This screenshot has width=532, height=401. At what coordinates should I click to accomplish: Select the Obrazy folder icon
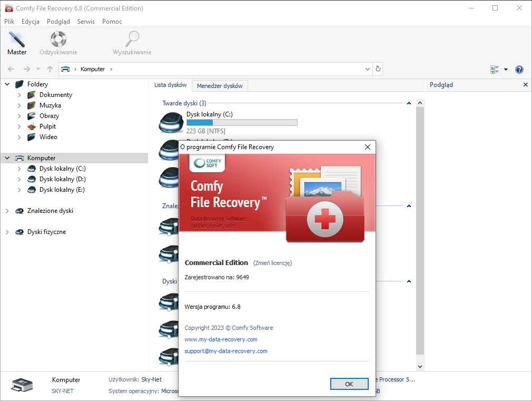(32, 116)
